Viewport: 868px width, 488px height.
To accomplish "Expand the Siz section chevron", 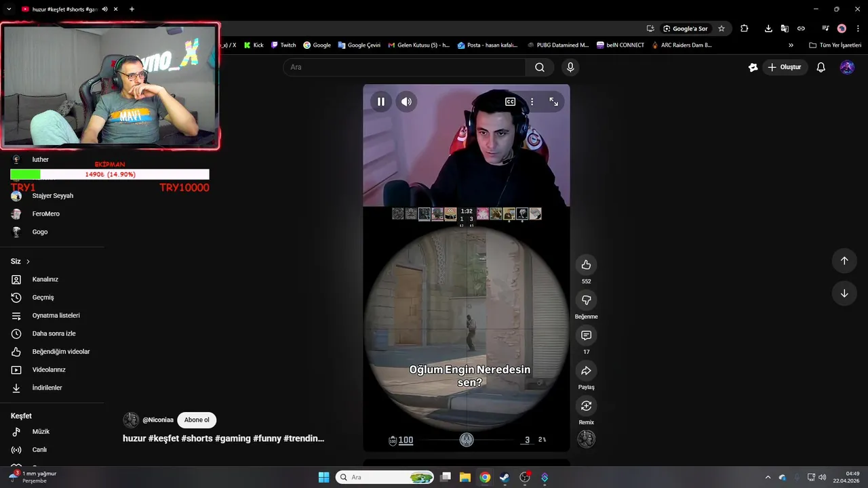I will 28,262.
